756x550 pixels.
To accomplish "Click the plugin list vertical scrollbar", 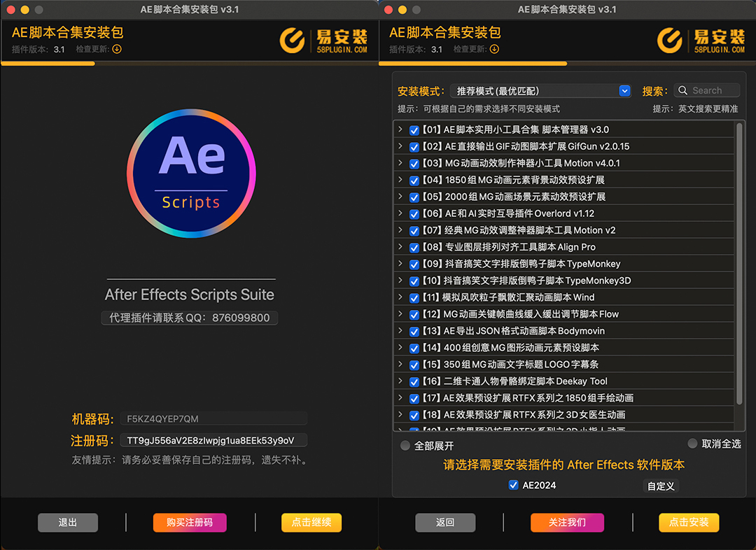I will pos(739,264).
